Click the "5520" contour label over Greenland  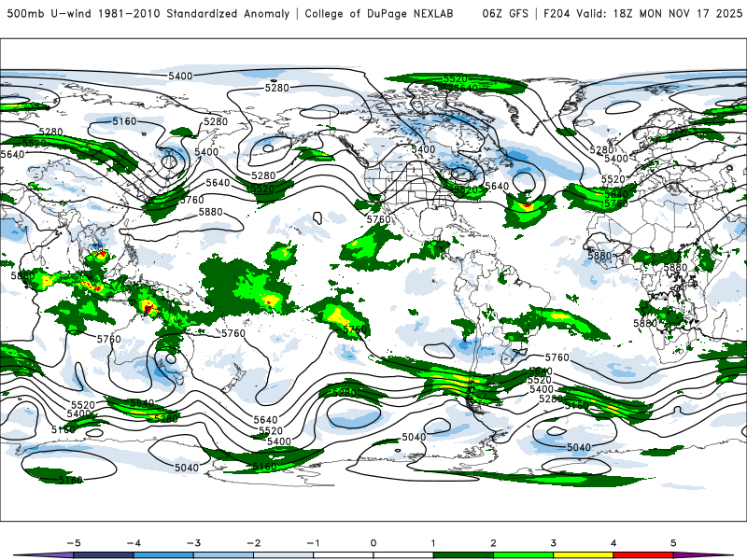455,78
